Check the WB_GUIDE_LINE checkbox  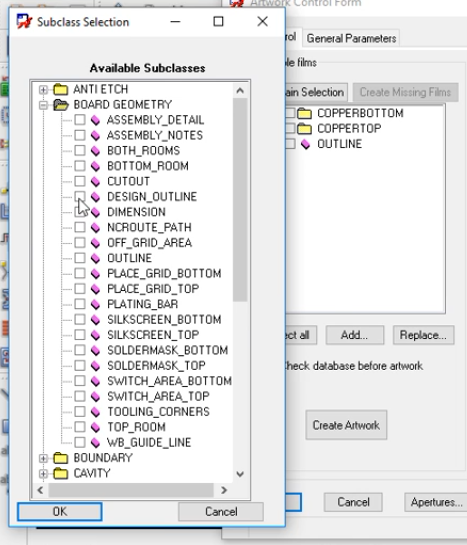pyautogui.click(x=80, y=442)
